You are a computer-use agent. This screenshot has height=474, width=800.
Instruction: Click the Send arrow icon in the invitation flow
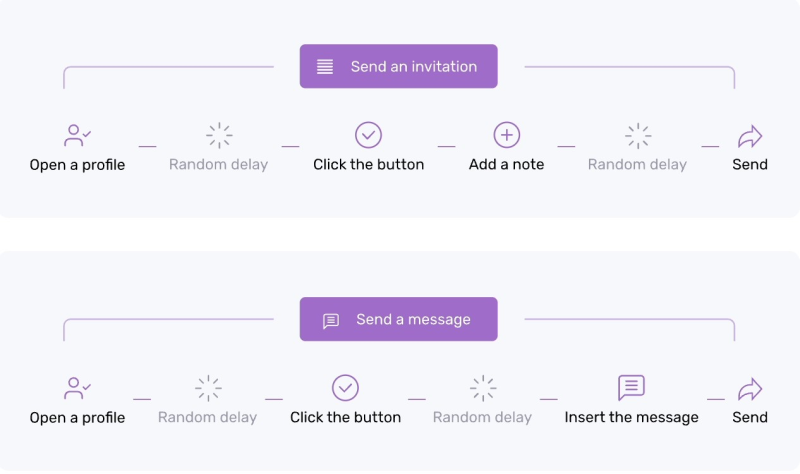pos(750,135)
